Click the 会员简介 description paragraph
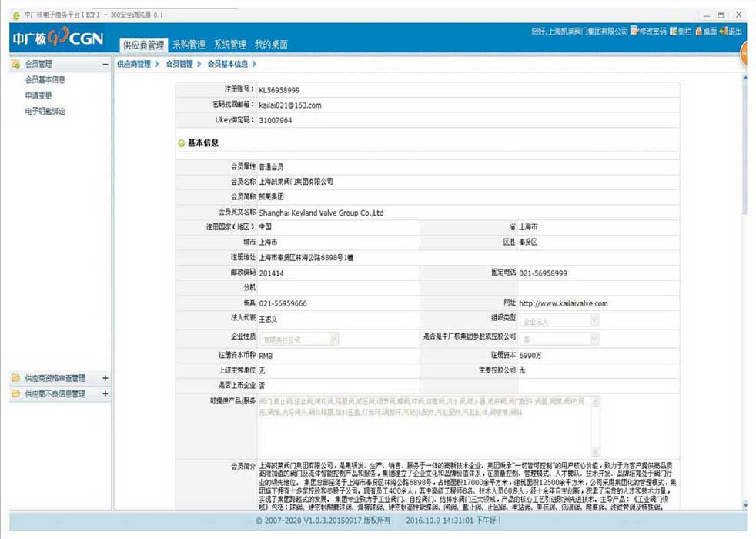This screenshot has height=539, width=756. point(467,486)
